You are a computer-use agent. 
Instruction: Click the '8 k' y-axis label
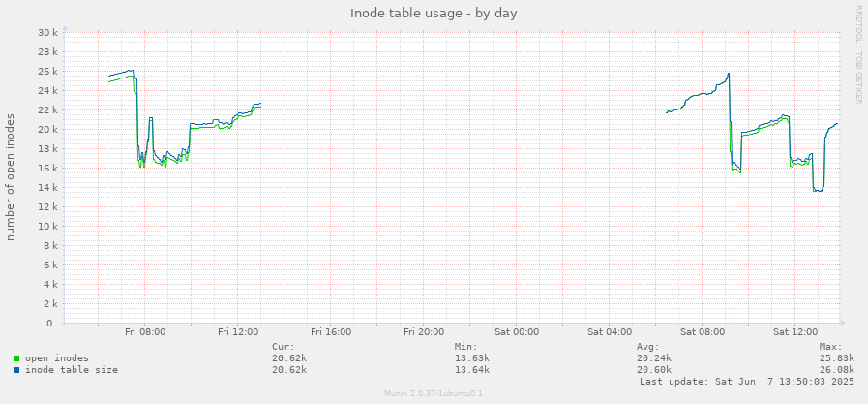click(49, 246)
